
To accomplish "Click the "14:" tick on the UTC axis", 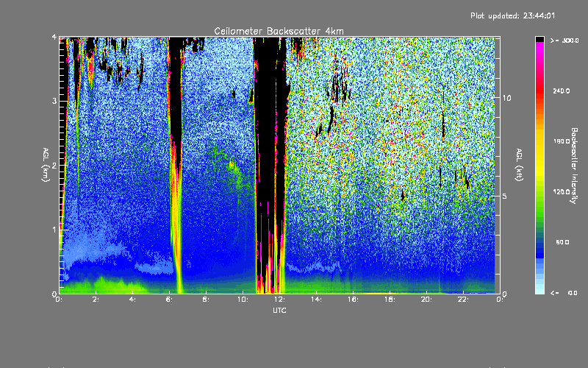I will tap(316, 300).
